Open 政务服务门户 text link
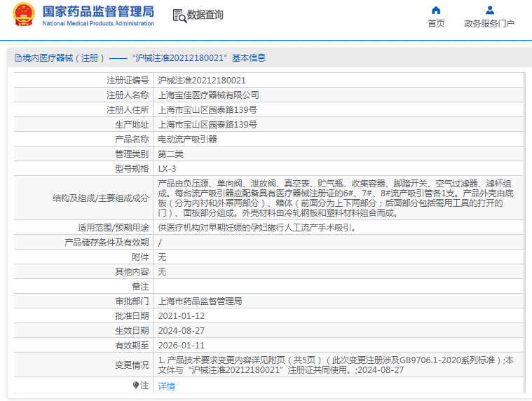 pos(489,23)
